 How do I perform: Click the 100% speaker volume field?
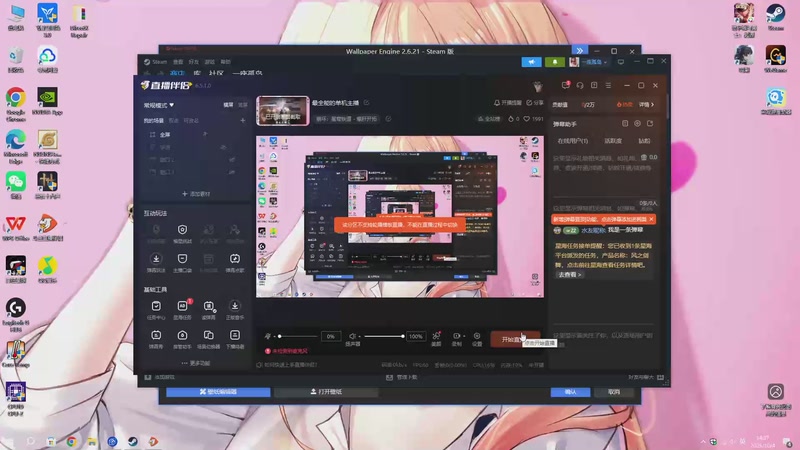click(416, 336)
